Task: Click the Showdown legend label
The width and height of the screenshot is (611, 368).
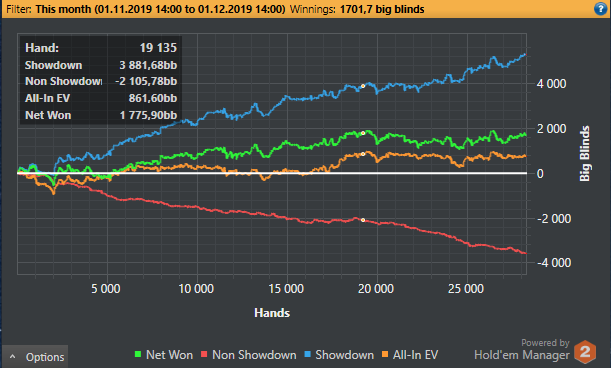Action: (344, 355)
